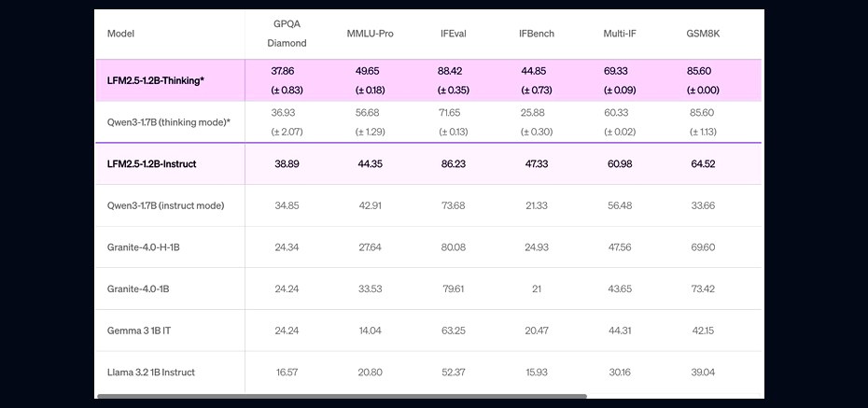Select the value 69.60 in the GSM8K column
Screen dimensions: 868x408
(703, 246)
